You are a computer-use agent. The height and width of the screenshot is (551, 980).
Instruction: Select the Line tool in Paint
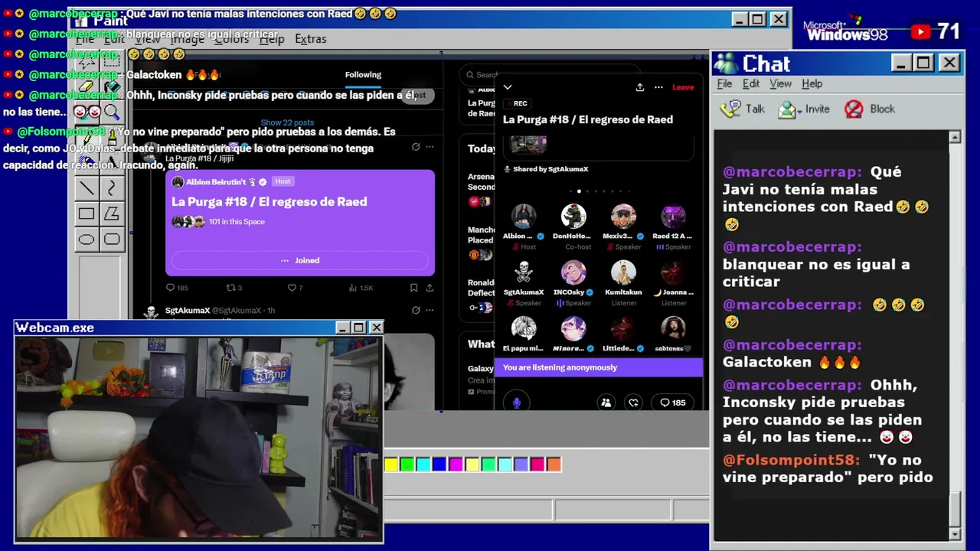pos(87,188)
